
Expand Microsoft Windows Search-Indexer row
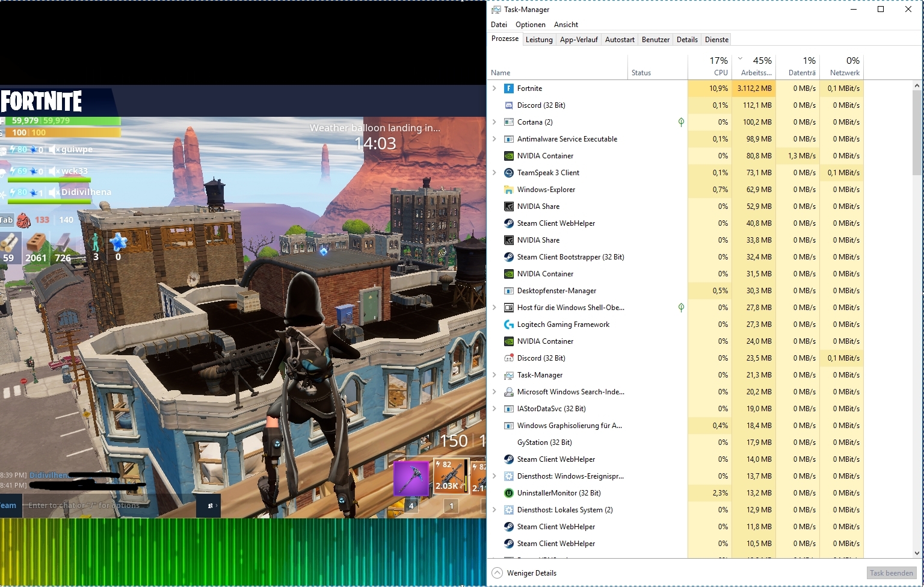[494, 392]
